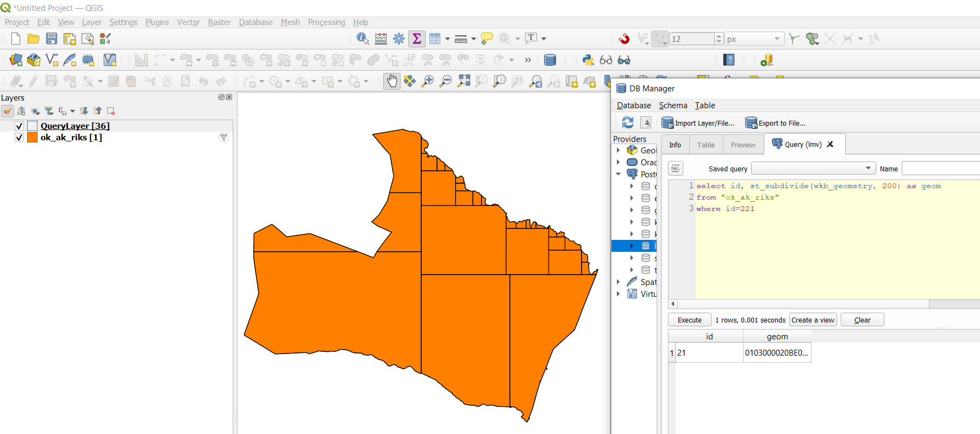Expand the Oracle provider node
Viewport: 980px width, 434px height.
coord(618,162)
